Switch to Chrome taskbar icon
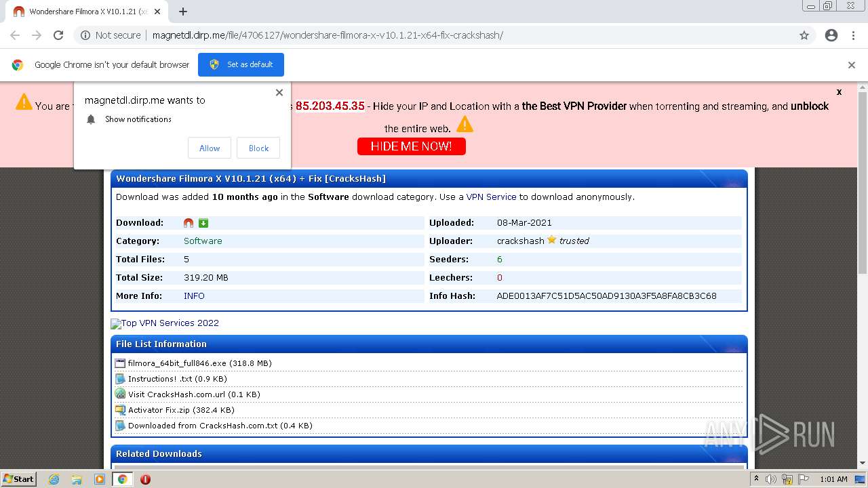Image resolution: width=868 pixels, height=488 pixels. tap(123, 479)
